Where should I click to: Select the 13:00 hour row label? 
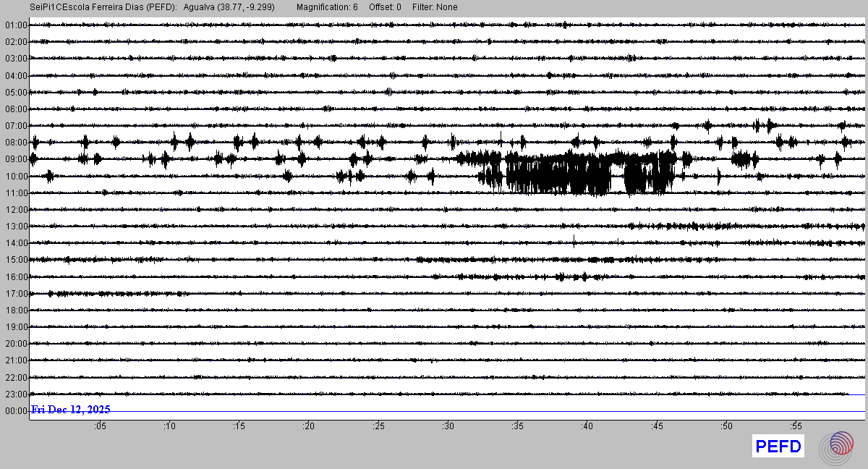[x=15, y=227]
